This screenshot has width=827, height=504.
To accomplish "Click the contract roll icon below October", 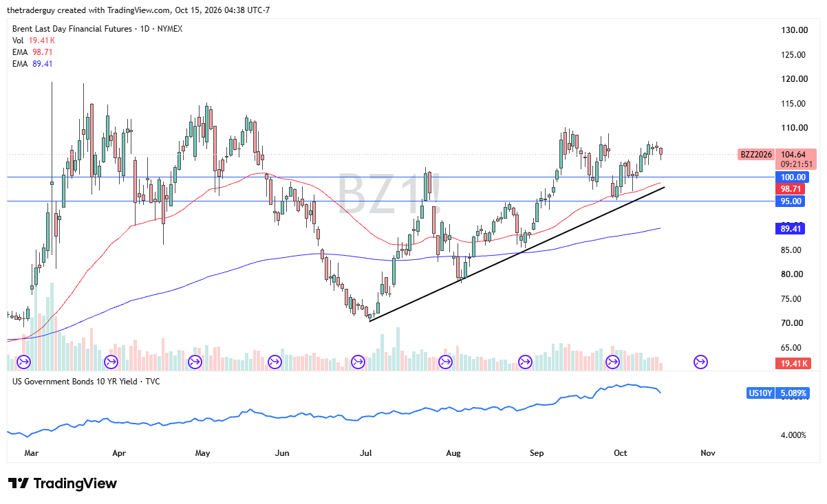I will 612,362.
